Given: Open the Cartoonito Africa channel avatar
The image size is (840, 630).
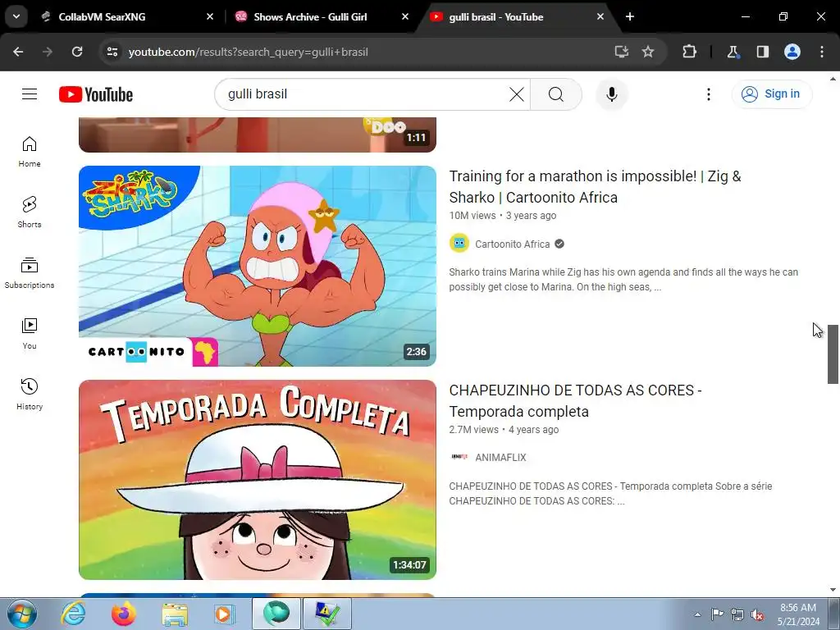Looking at the screenshot, I should [x=459, y=244].
